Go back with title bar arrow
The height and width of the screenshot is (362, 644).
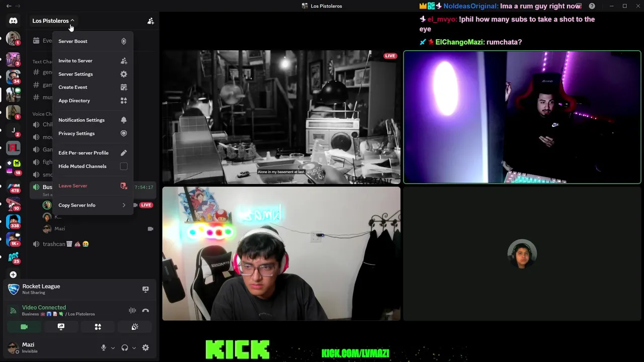(9, 6)
